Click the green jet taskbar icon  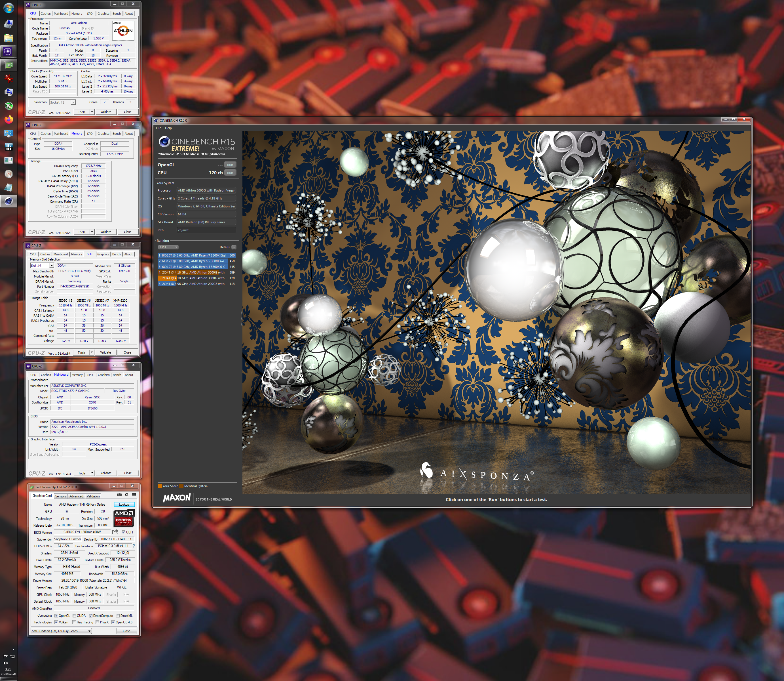click(x=8, y=106)
